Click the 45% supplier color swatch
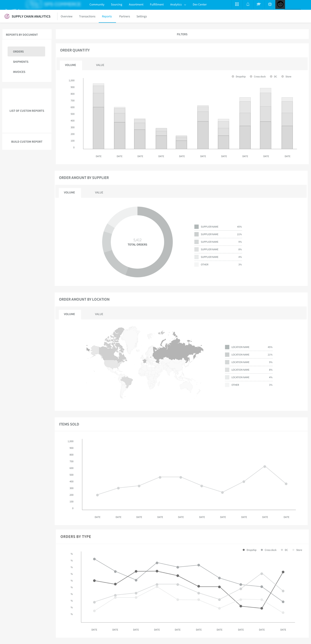The width and height of the screenshot is (311, 644). [x=196, y=227]
